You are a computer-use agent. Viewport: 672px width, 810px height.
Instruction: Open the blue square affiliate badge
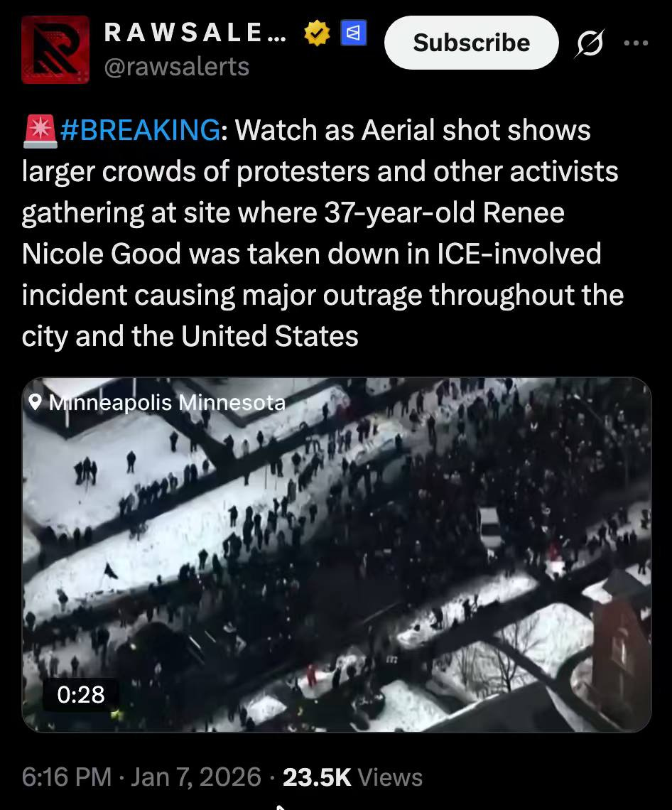(354, 33)
